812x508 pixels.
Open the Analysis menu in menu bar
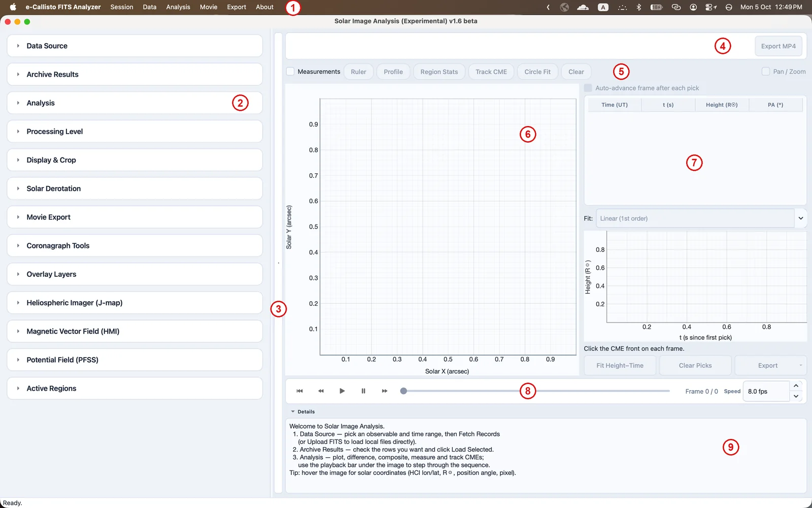coord(178,7)
